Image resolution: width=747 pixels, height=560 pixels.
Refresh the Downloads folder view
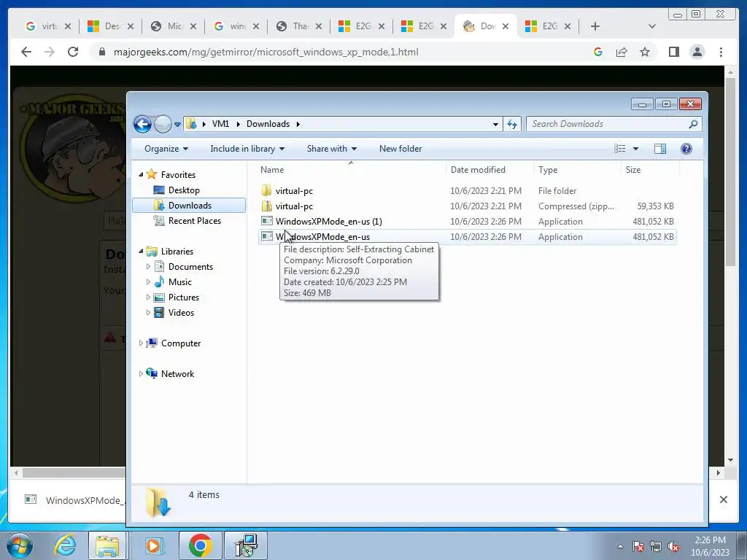[x=512, y=124]
